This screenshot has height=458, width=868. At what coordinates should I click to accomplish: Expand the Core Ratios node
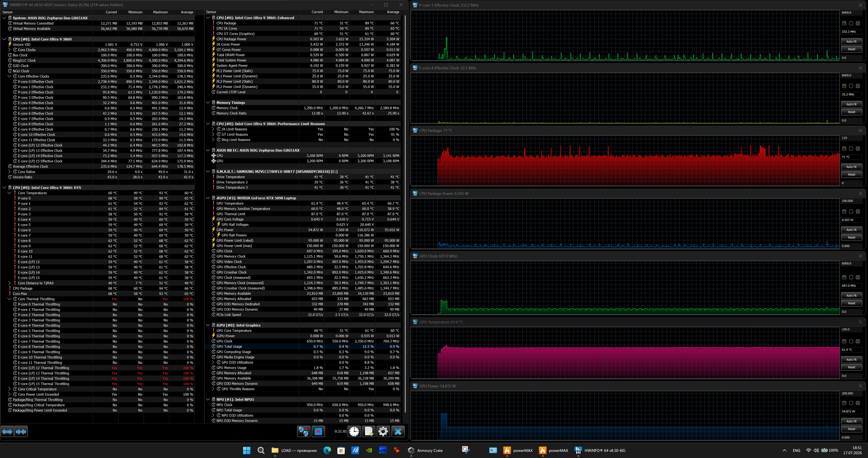[x=10, y=172]
